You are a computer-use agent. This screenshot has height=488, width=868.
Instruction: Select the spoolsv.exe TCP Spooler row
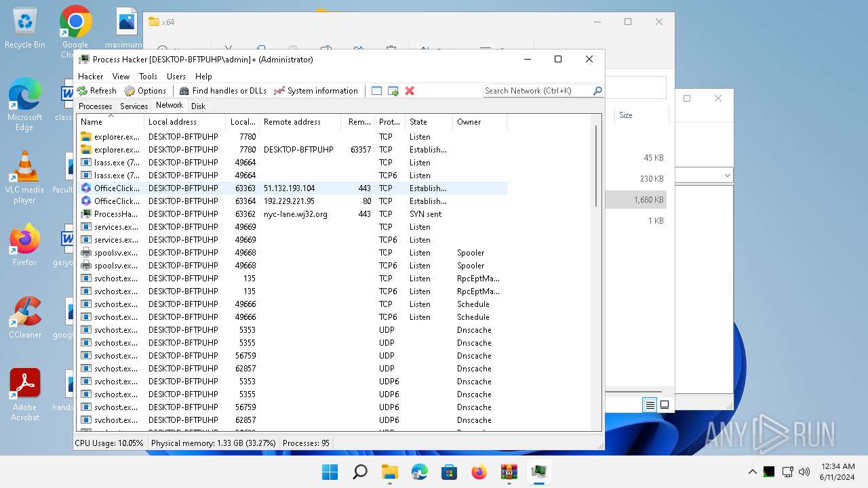click(292, 253)
